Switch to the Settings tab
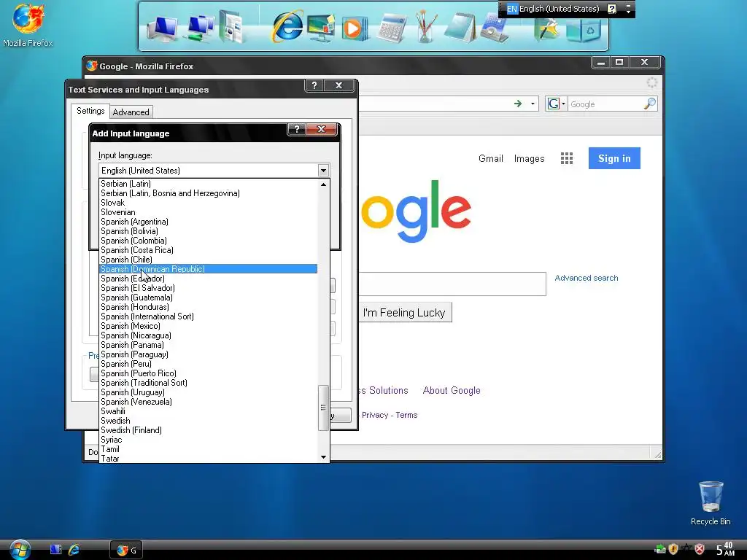The image size is (747, 560). coord(90,111)
